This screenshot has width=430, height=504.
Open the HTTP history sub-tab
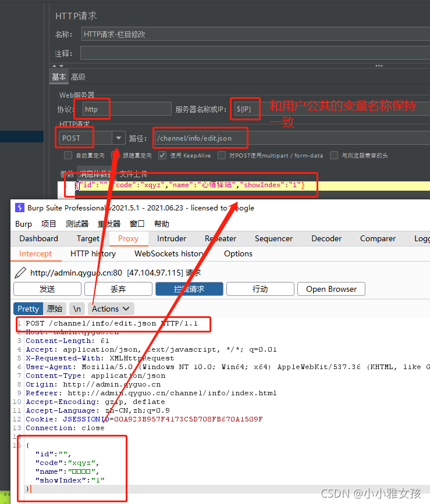pyautogui.click(x=93, y=253)
